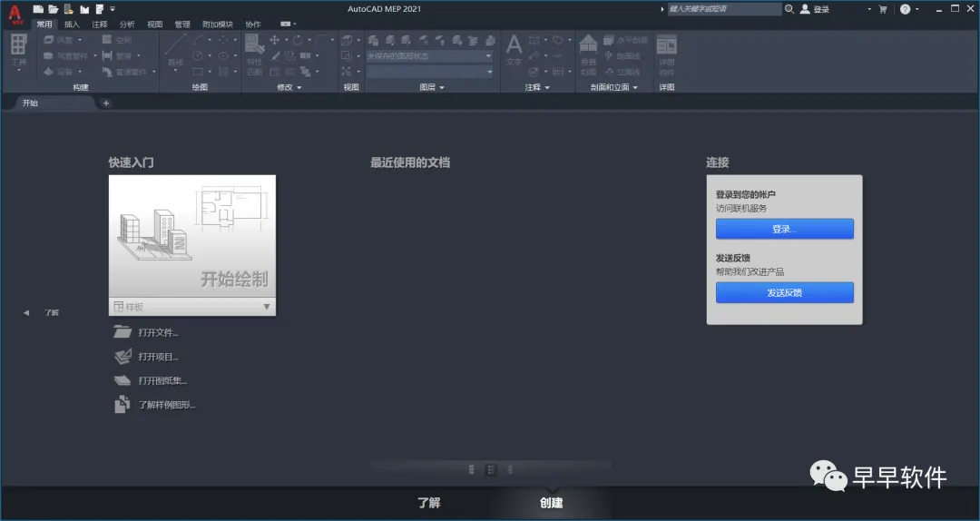This screenshot has height=521, width=980.
Task: Click the New drawing icon in quick access toolbar
Action: coord(38,9)
